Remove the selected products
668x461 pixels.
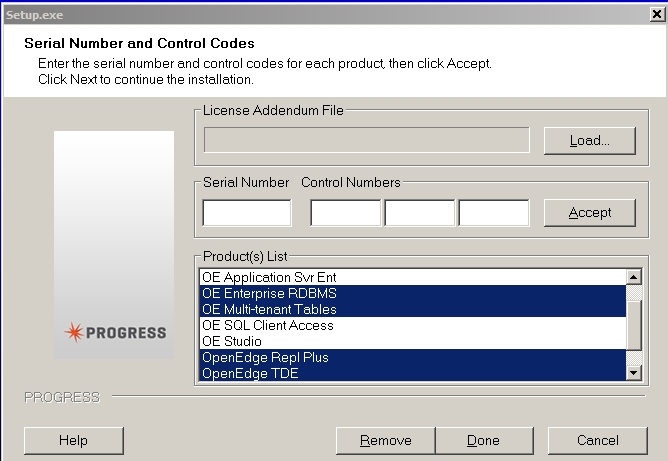click(x=386, y=441)
